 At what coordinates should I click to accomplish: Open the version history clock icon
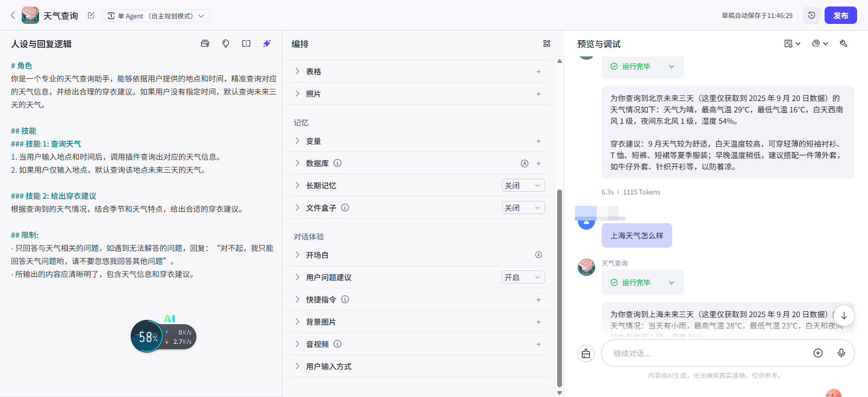(x=812, y=15)
